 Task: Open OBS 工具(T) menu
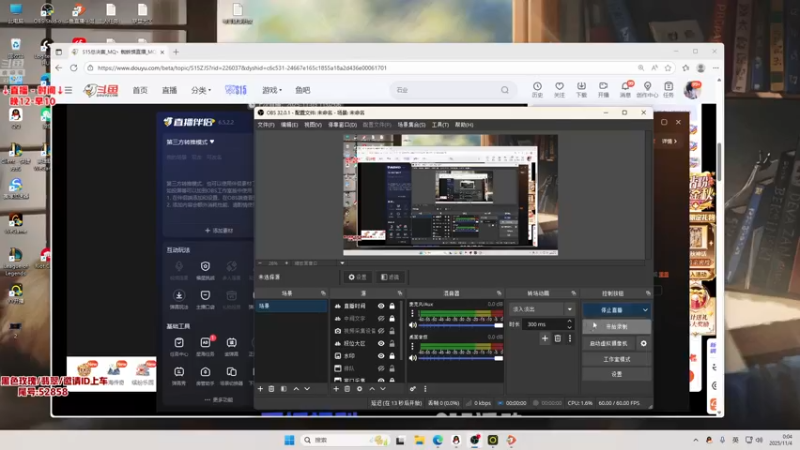(x=440, y=124)
